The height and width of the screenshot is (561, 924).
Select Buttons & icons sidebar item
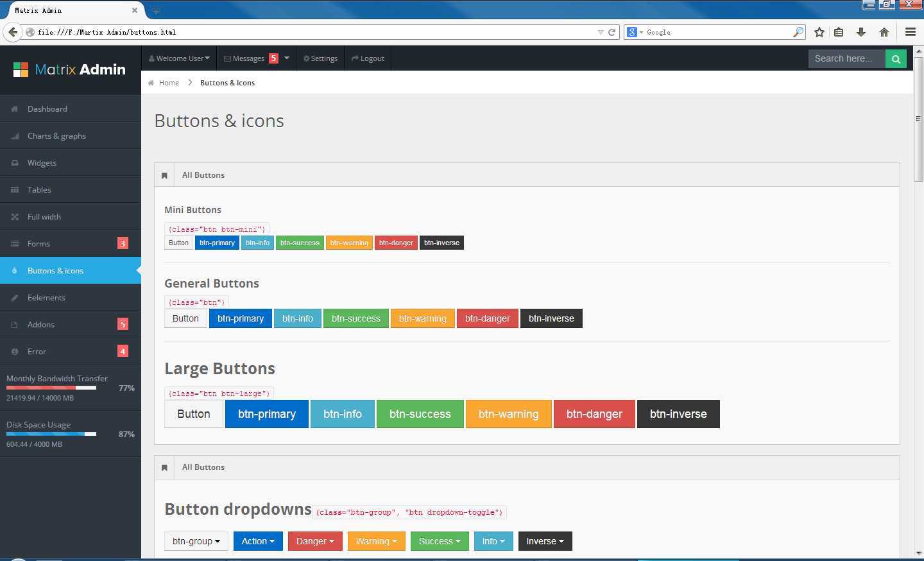(71, 271)
